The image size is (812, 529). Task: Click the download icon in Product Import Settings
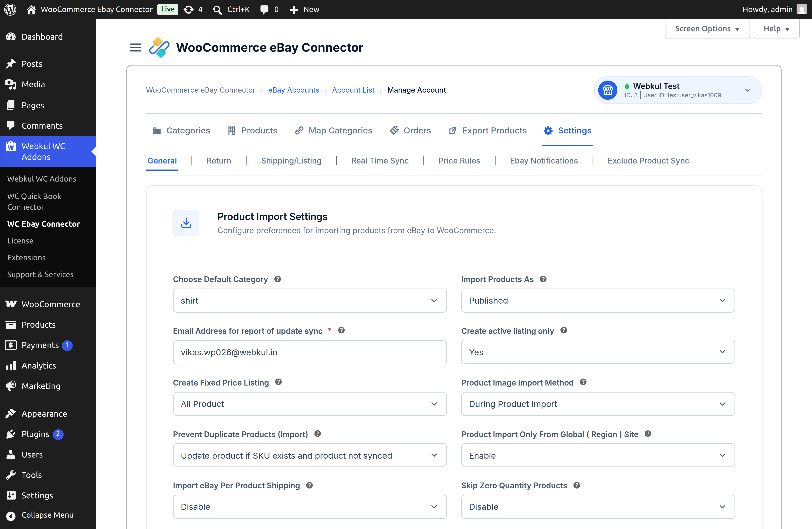186,223
